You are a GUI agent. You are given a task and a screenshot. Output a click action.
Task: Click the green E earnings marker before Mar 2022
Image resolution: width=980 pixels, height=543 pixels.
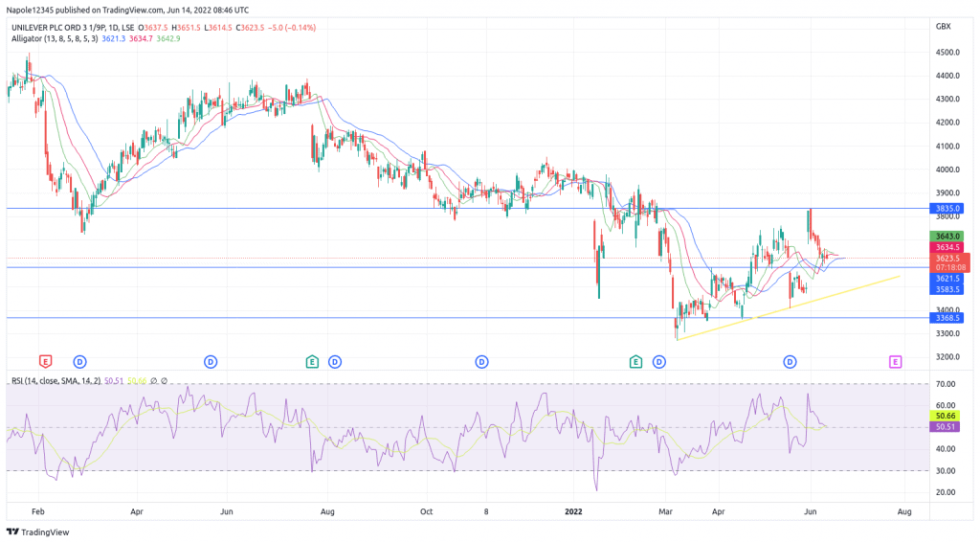coord(635,362)
